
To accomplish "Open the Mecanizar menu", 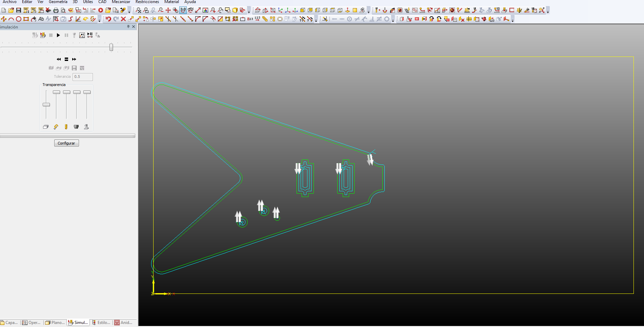I will (121, 2).
